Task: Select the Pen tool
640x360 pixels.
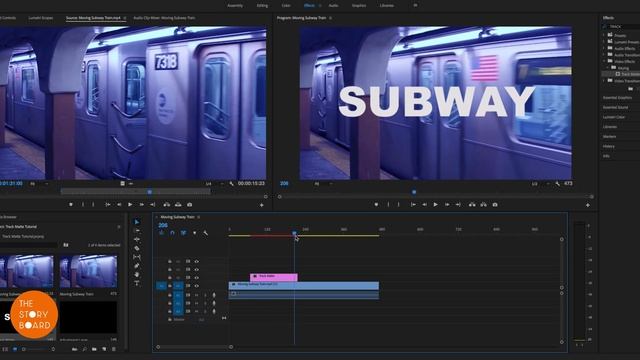Action: coord(137,266)
